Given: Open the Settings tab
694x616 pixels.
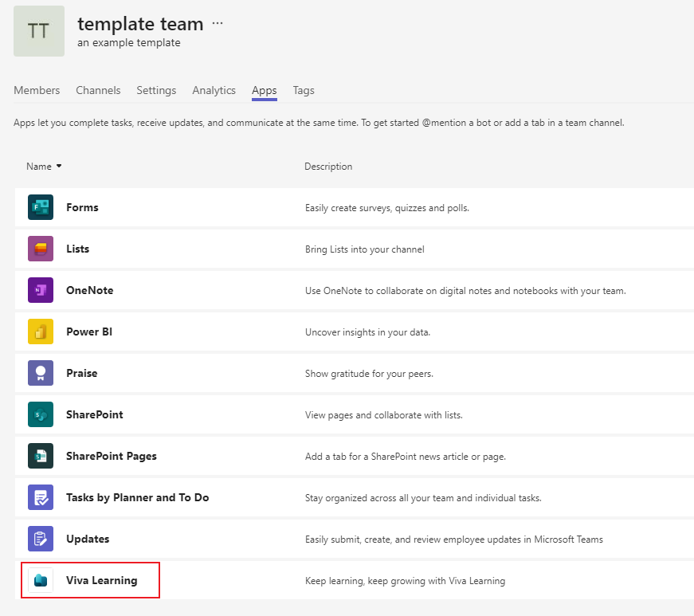Looking at the screenshot, I should 156,90.
